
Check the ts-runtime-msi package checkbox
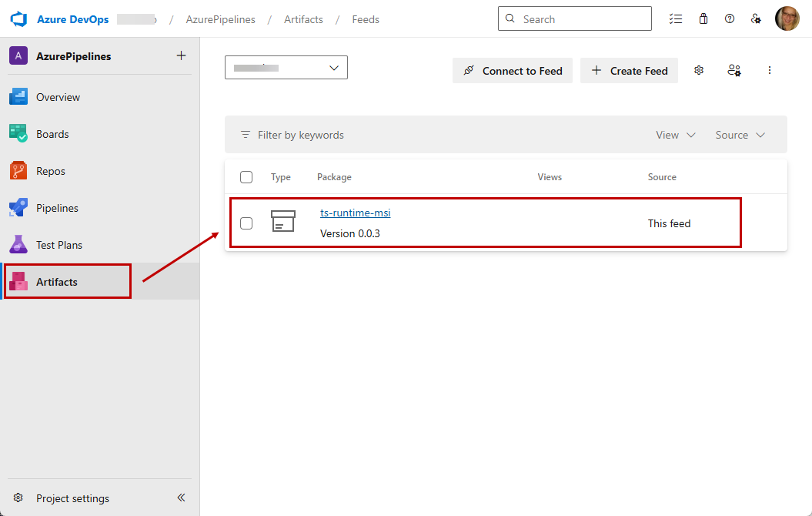(x=246, y=223)
